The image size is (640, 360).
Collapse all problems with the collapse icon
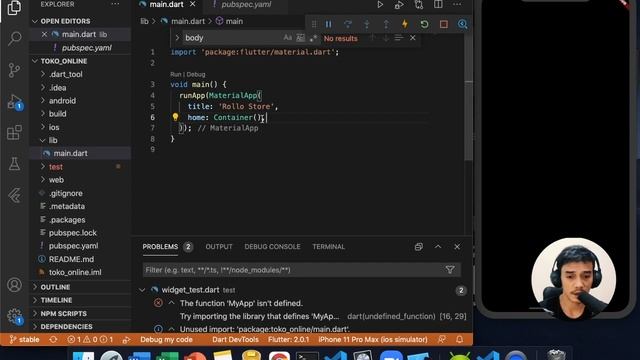click(419, 247)
